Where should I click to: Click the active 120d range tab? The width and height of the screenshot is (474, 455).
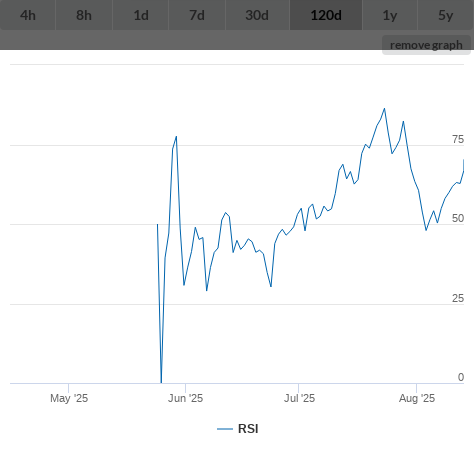coord(326,15)
